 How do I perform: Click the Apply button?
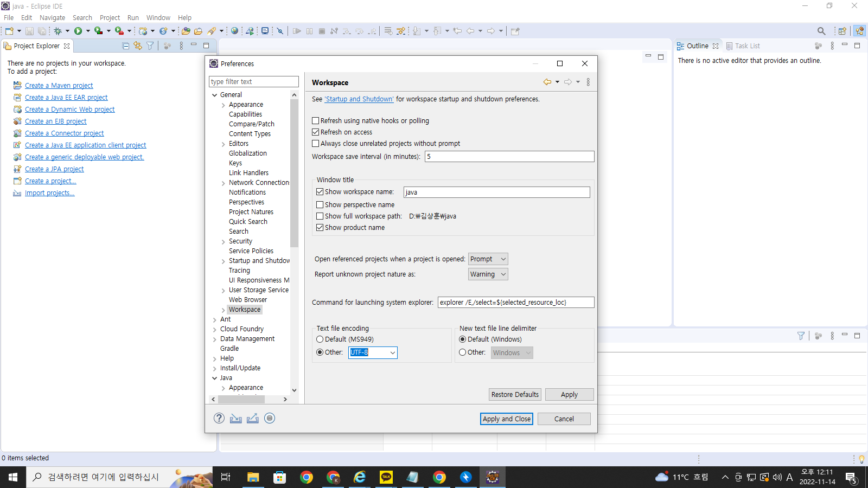click(569, 394)
